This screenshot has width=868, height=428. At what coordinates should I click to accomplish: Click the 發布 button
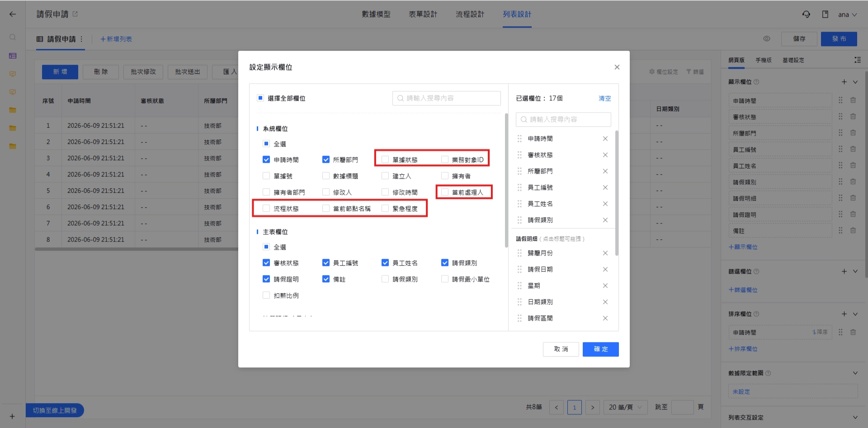click(839, 39)
